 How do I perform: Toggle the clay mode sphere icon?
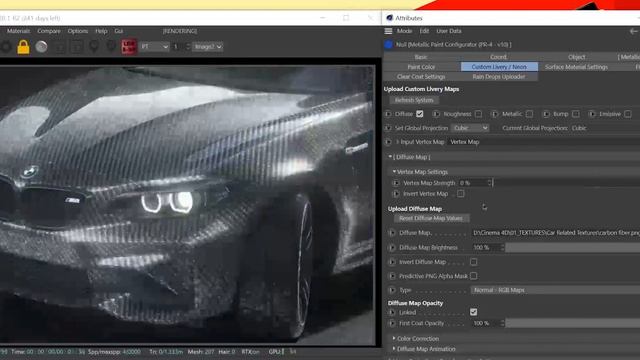pyautogui.click(x=41, y=47)
